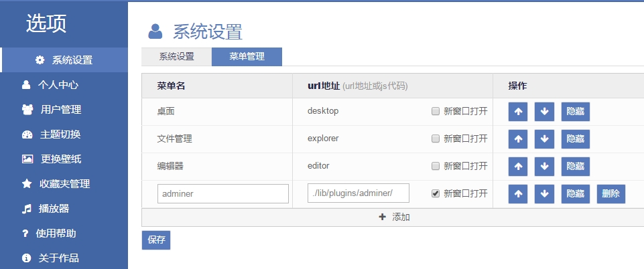Click the picture icon beside 更换壁纸
The width and height of the screenshot is (644, 269).
point(27,159)
